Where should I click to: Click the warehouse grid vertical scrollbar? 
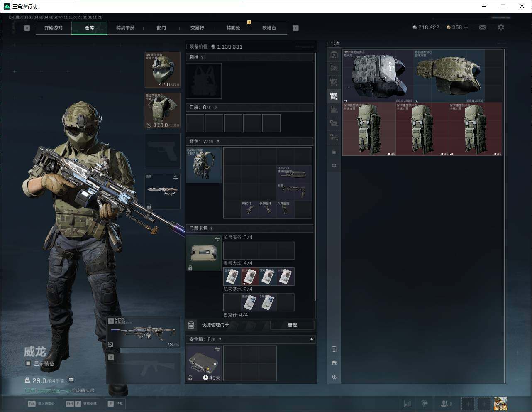click(x=504, y=216)
